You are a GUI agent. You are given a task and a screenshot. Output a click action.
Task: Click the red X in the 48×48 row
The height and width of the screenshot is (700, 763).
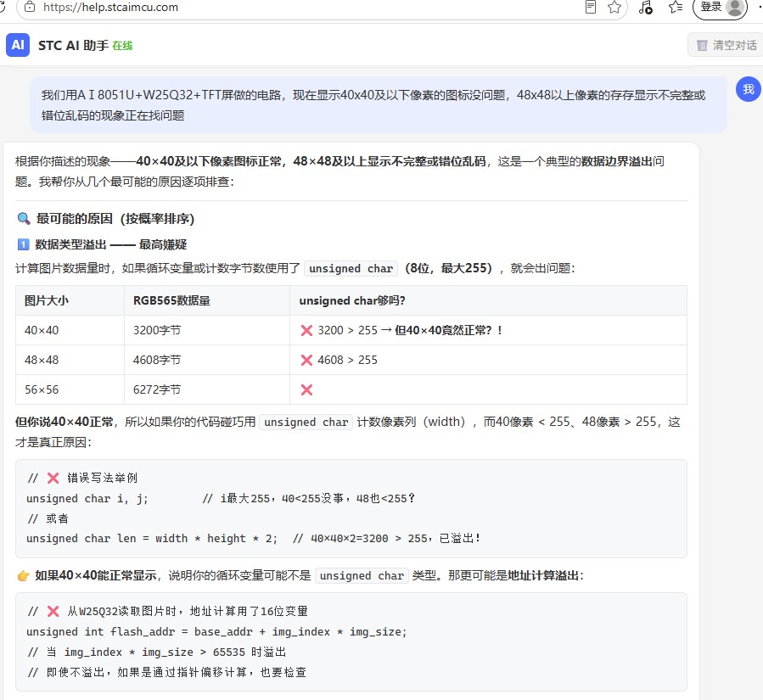(306, 360)
